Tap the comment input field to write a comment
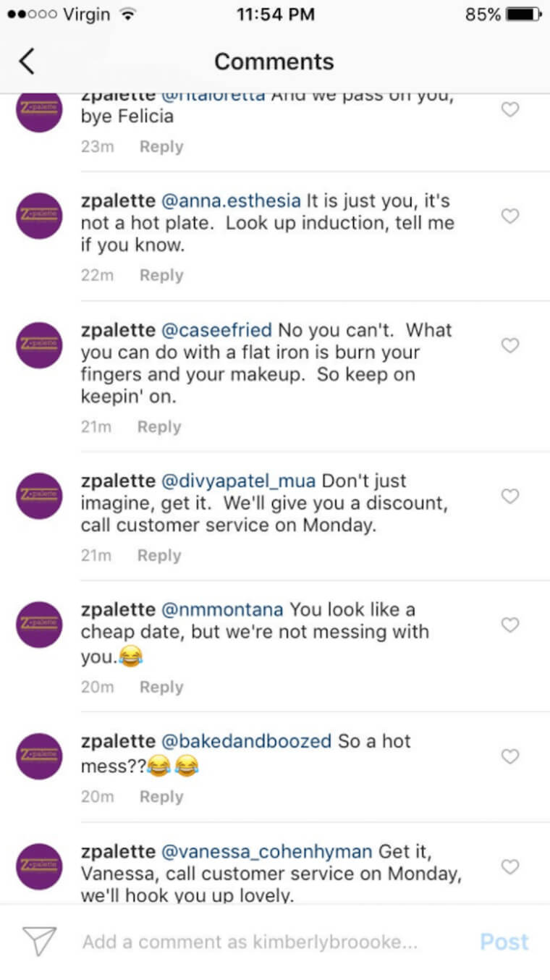 [x=239, y=942]
